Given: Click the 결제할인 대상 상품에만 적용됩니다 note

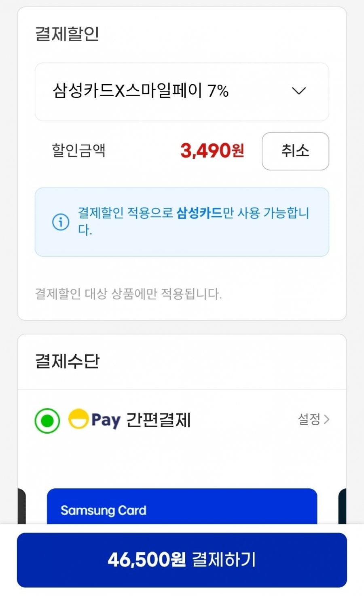Looking at the screenshot, I should (x=129, y=294).
